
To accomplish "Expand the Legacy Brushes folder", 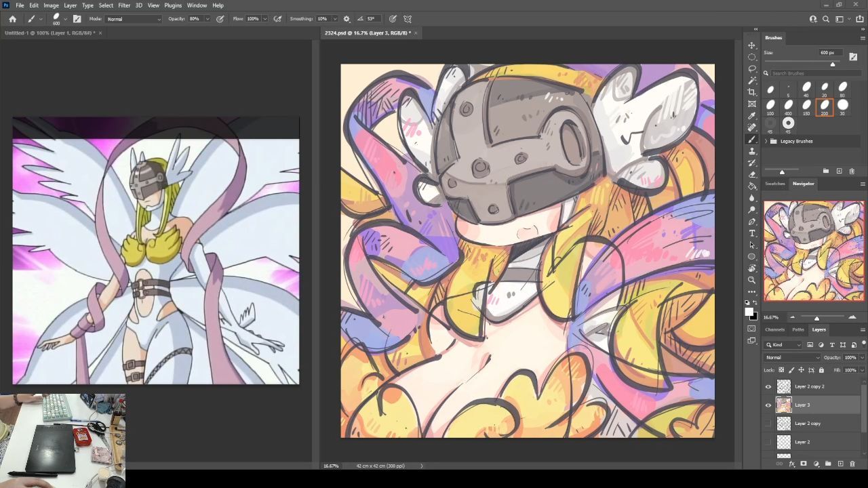I will [766, 141].
